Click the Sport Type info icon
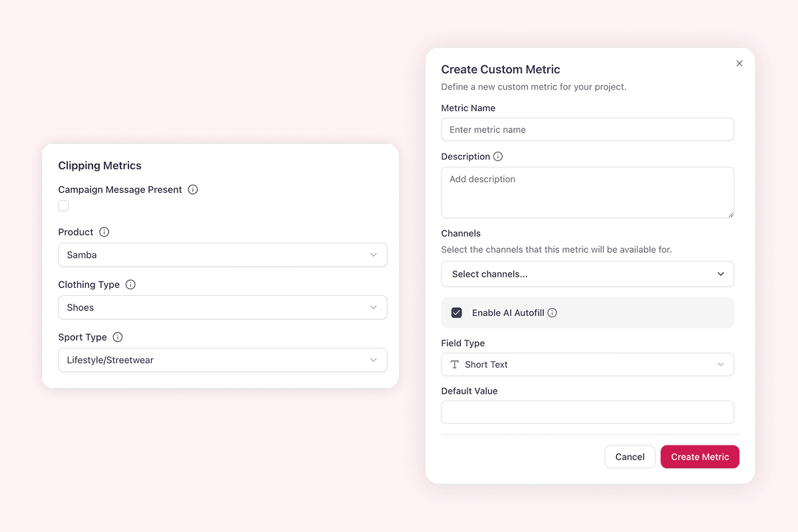Image resolution: width=798 pixels, height=532 pixels. 118,337
